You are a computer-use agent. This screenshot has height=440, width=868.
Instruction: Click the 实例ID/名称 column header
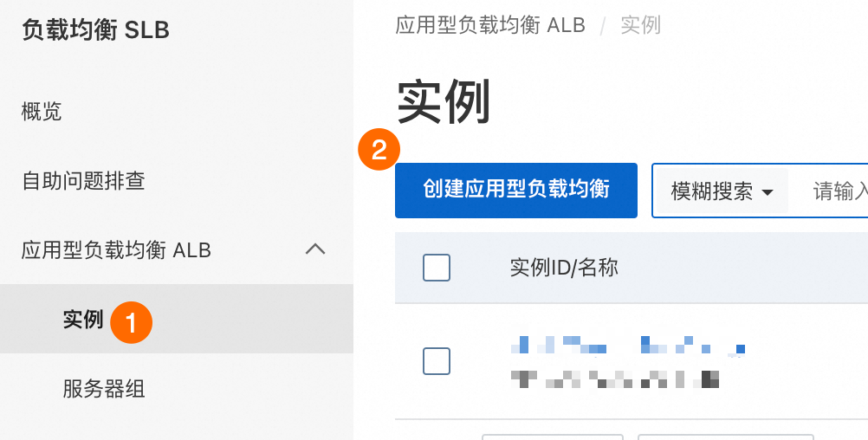564,268
